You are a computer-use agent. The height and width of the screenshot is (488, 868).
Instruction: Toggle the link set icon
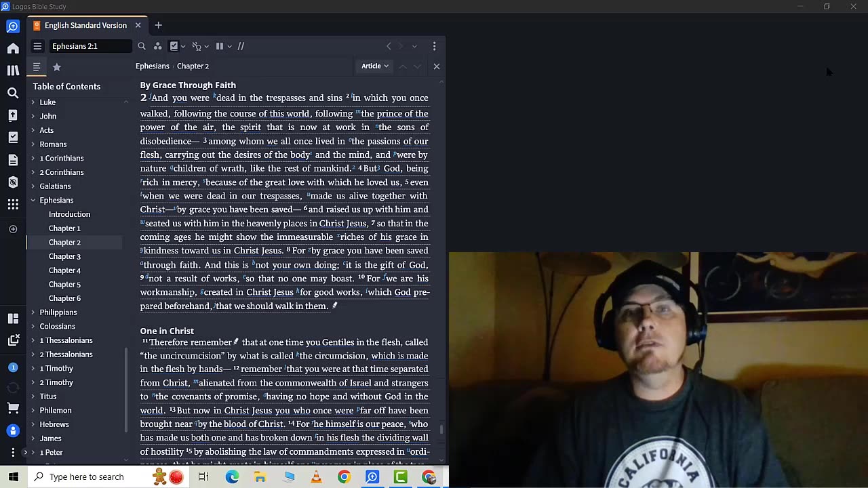pos(197,46)
